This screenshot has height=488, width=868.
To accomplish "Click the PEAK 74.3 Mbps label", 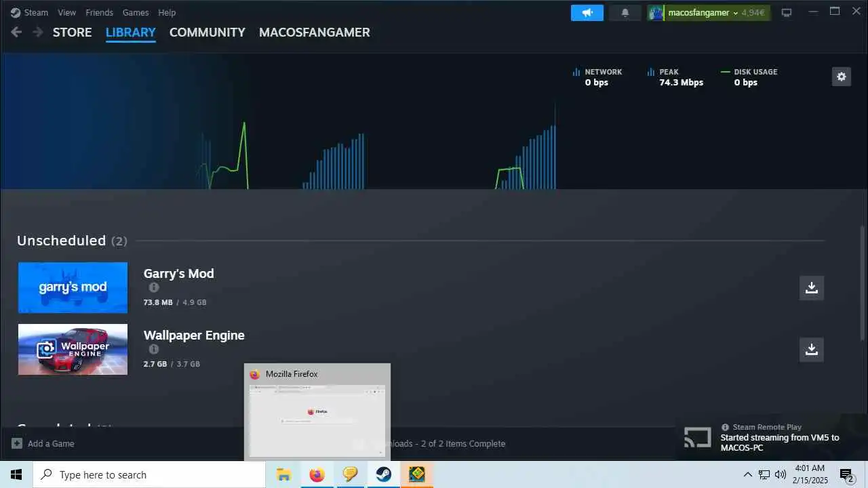I will click(x=675, y=77).
